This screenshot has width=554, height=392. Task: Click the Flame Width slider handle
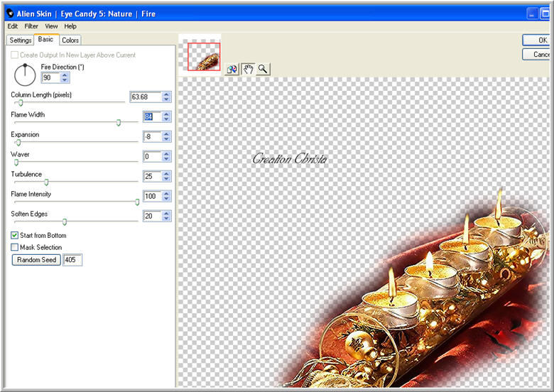(x=119, y=123)
